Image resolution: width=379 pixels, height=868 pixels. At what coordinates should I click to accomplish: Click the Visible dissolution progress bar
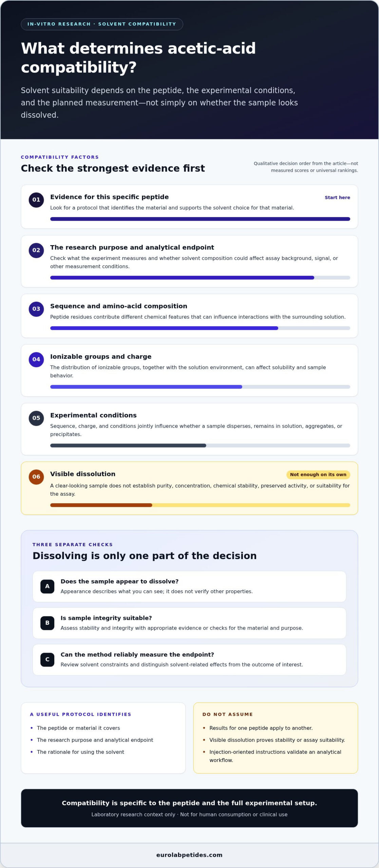click(200, 505)
